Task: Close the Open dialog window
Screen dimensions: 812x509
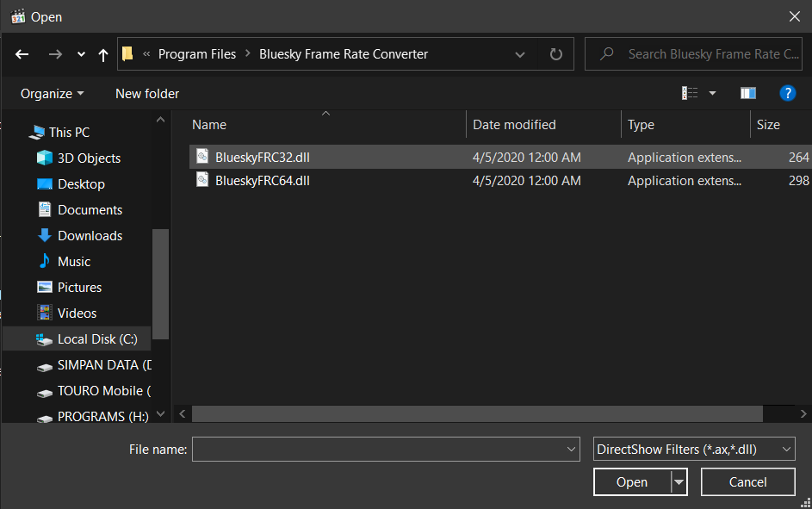Action: click(795, 16)
